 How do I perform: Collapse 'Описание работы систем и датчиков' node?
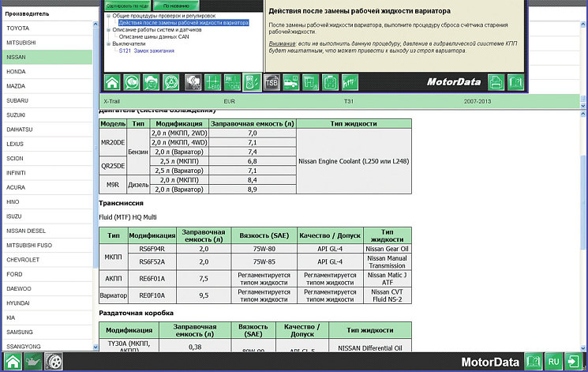tap(108, 30)
